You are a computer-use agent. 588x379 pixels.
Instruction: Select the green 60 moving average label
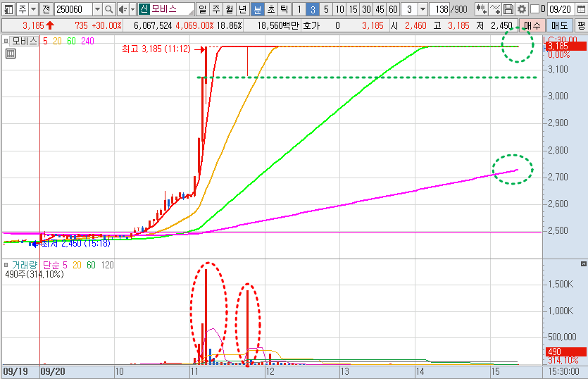click(71, 41)
